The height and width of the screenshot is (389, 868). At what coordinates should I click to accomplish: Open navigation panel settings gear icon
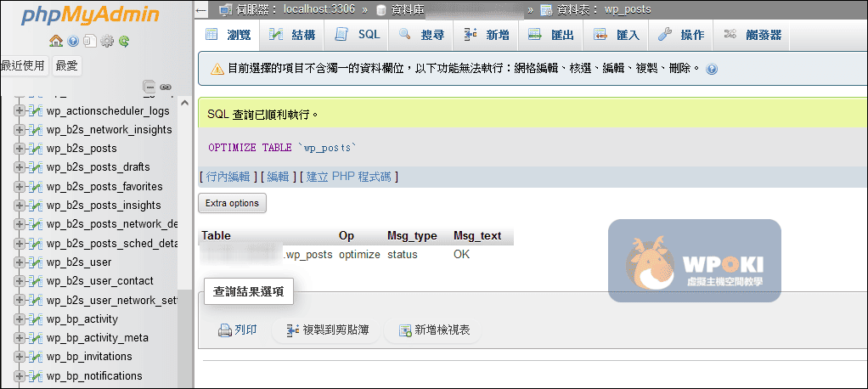click(x=107, y=41)
